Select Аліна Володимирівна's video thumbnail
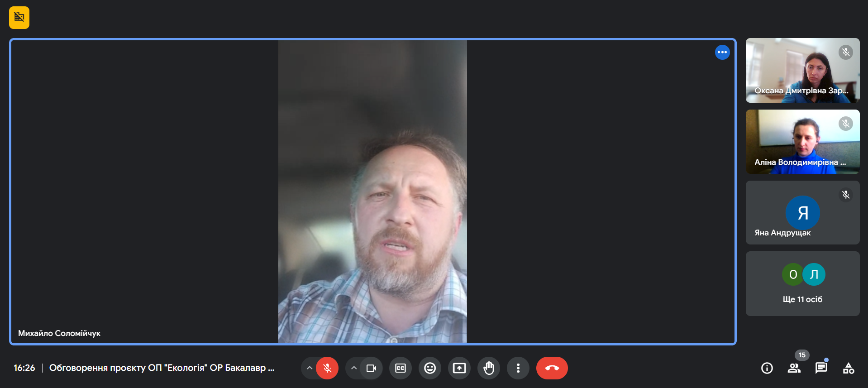 click(803, 142)
